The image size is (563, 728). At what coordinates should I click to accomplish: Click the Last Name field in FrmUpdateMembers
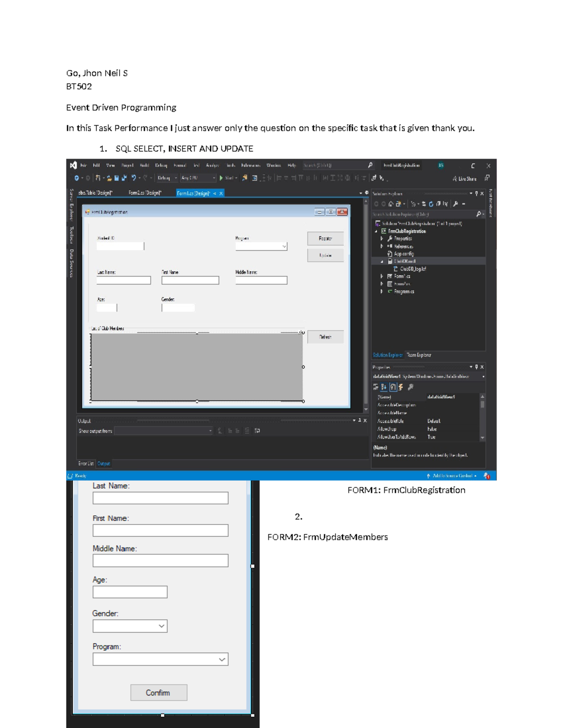160,498
